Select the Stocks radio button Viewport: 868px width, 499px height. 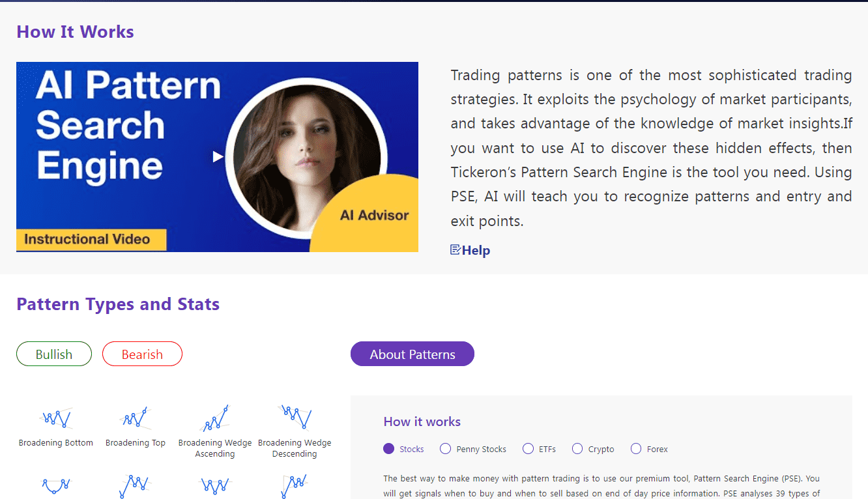(x=389, y=449)
